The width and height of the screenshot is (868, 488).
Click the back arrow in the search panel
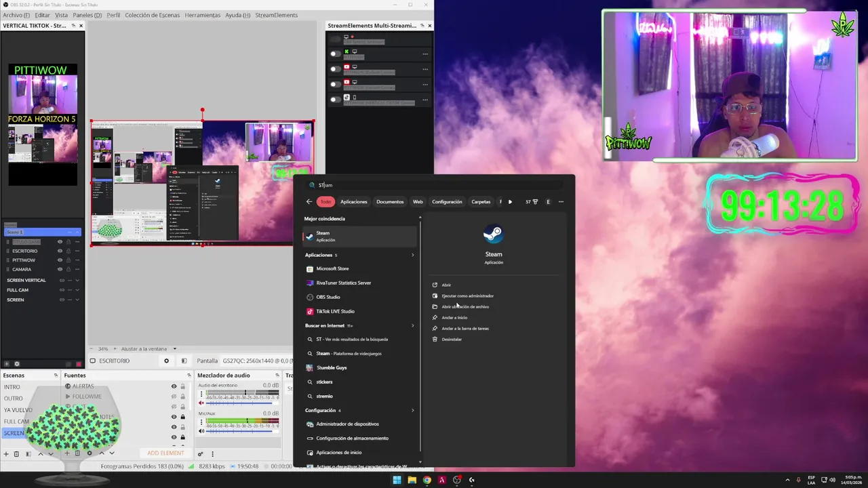(x=309, y=201)
